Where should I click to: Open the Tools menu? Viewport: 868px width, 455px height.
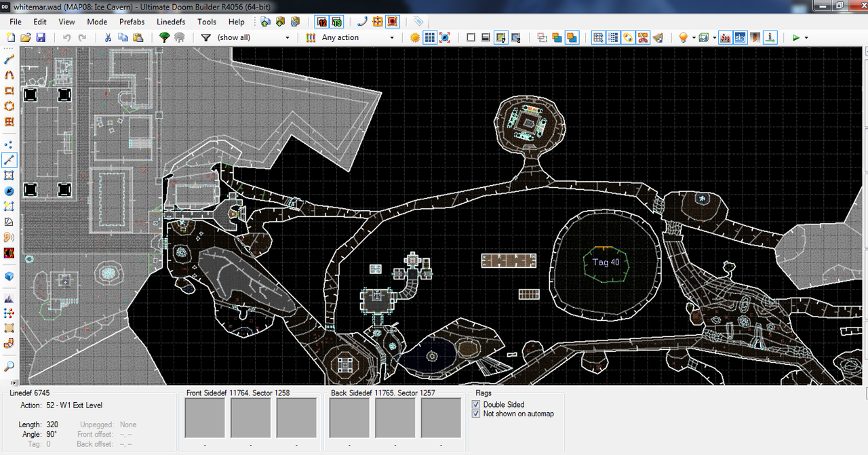coord(207,22)
